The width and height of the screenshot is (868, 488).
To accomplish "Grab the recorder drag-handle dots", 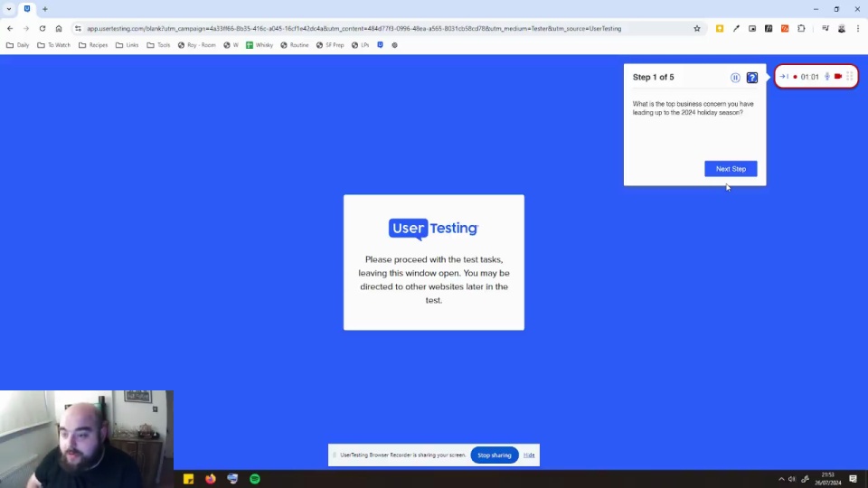I will (850, 77).
